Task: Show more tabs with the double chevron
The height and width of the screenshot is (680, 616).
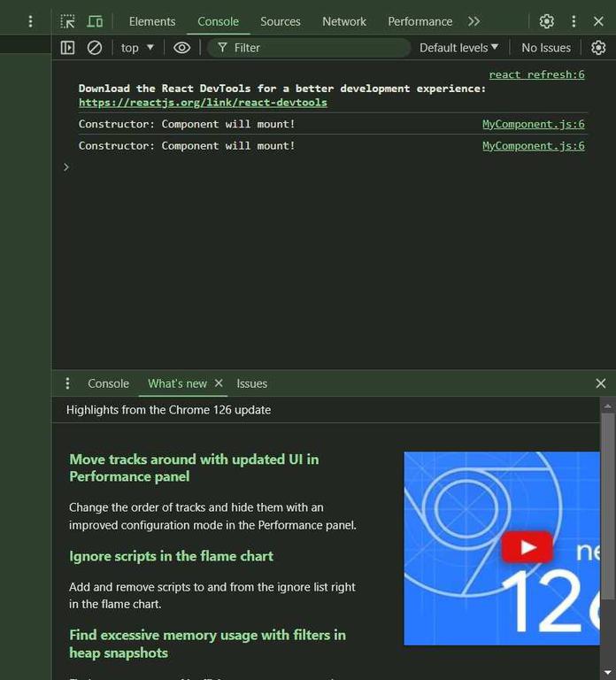Action: [x=474, y=21]
